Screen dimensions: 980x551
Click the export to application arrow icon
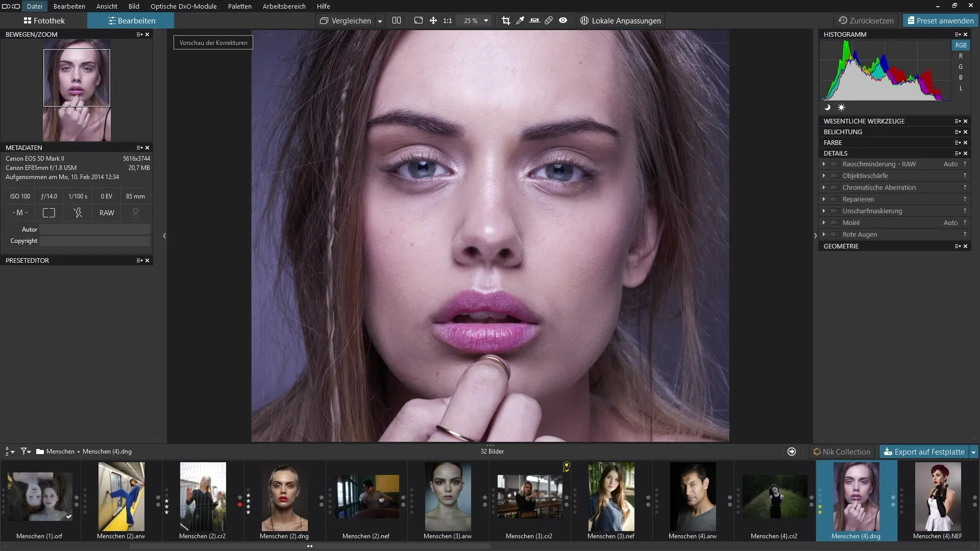click(x=792, y=452)
